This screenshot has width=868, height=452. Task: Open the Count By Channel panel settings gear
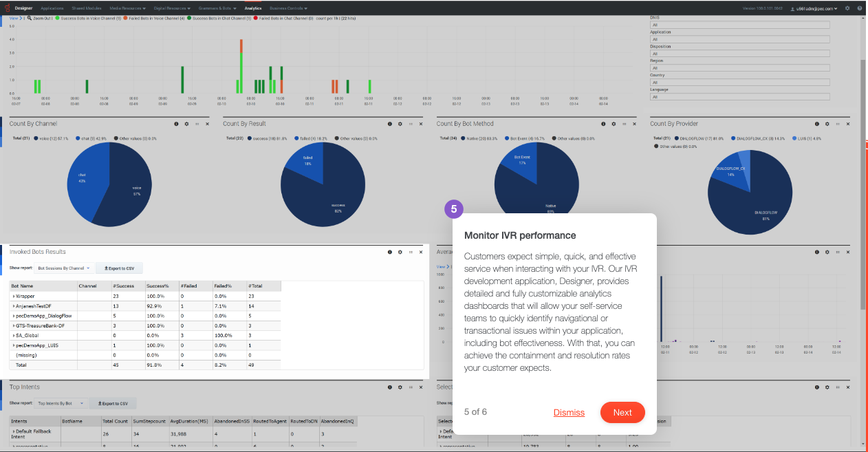coord(186,124)
